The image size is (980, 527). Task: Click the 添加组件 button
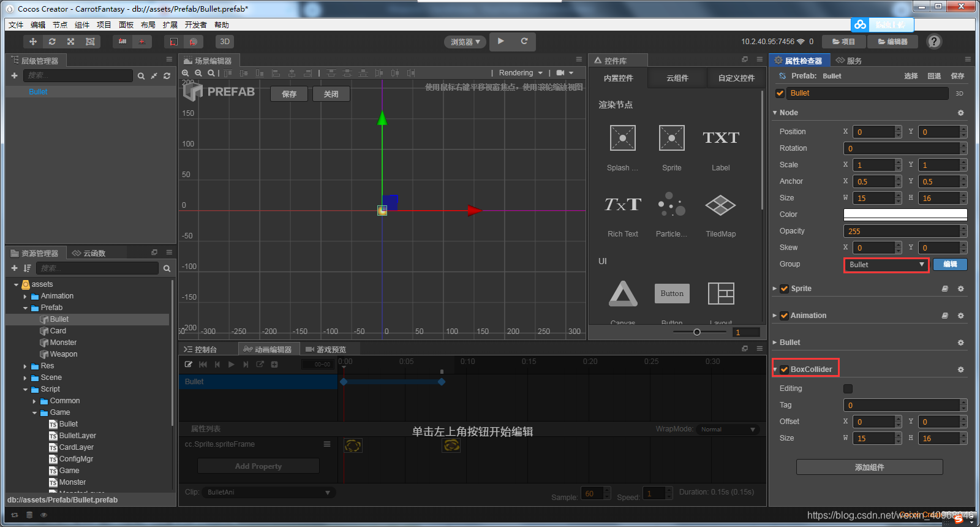click(869, 467)
